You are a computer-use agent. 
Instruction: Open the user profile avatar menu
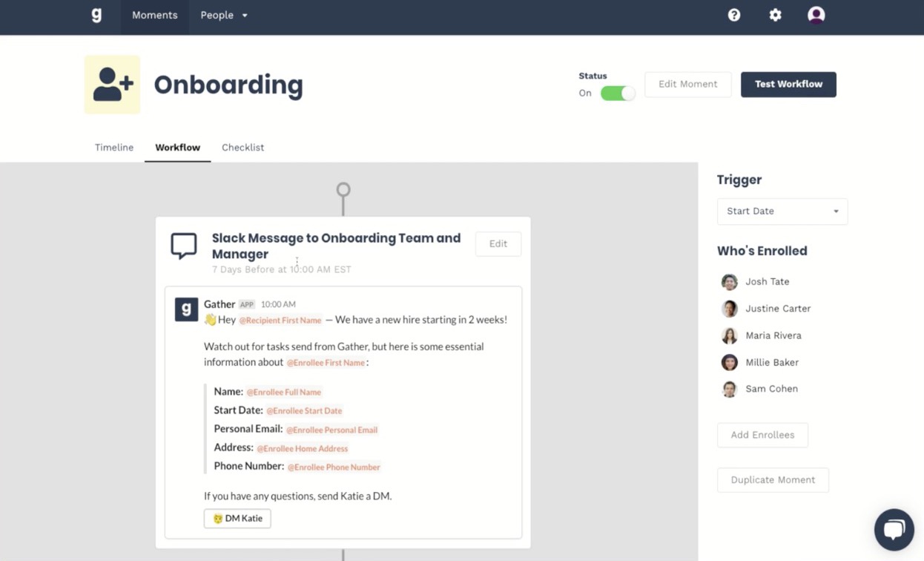816,15
